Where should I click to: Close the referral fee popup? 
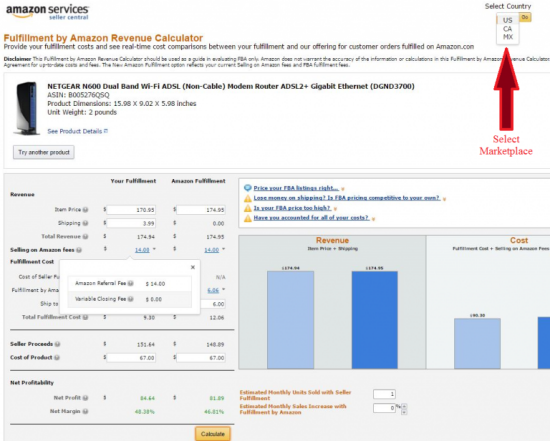click(193, 267)
